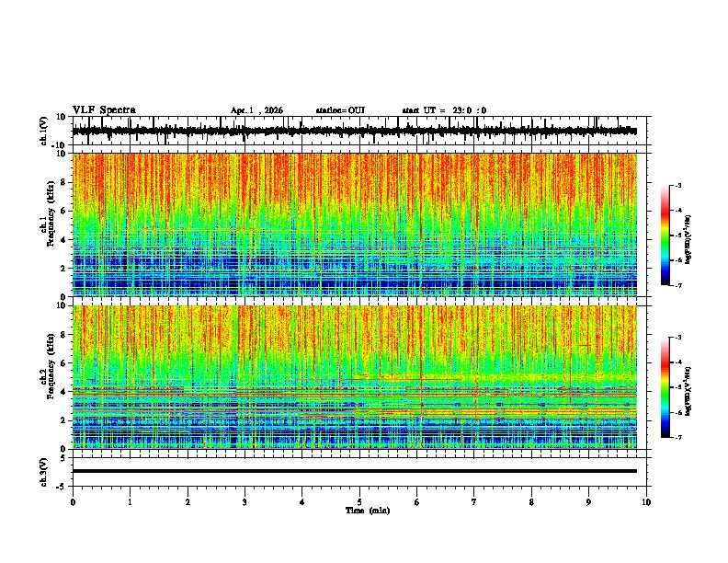Image resolution: width=728 pixels, height=563 pixels.
Task: Click the "start UT = 23: 0 : 0" text
Action: coord(444,110)
